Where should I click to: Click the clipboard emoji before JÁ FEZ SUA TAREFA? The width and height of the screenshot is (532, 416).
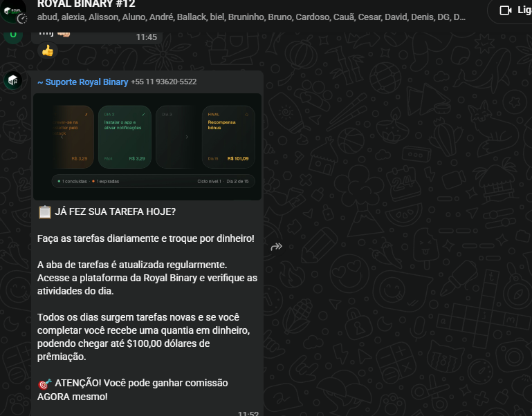pos(44,212)
